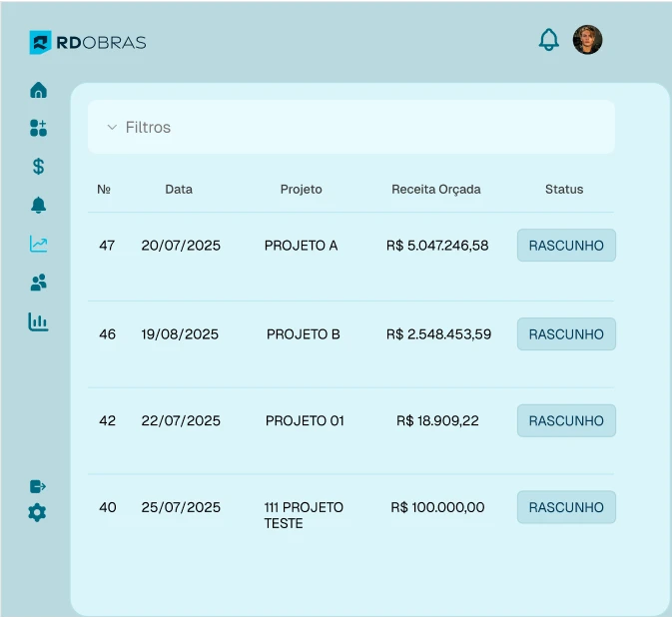Expand the Filtros panel bar
Image resolution: width=672 pixels, height=618 pixels.
tap(350, 128)
